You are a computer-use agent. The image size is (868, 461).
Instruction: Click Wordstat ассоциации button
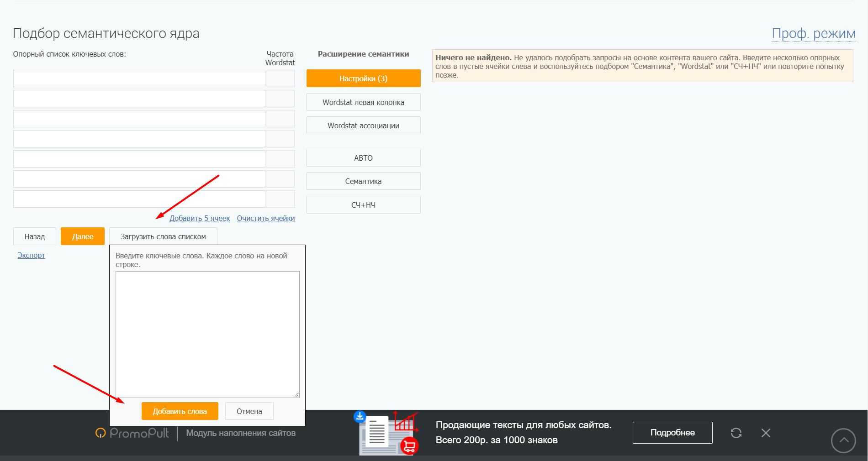coord(363,126)
